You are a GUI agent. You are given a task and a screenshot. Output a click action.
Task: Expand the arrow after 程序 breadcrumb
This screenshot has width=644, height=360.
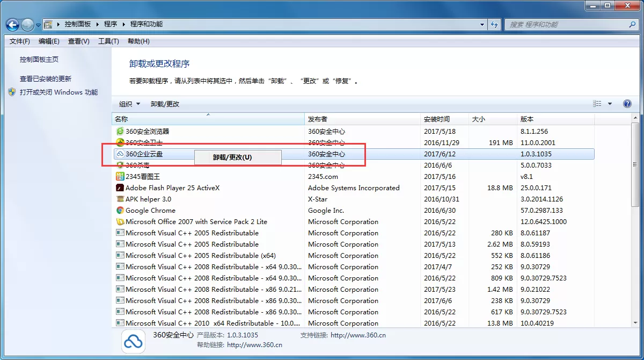tap(123, 25)
